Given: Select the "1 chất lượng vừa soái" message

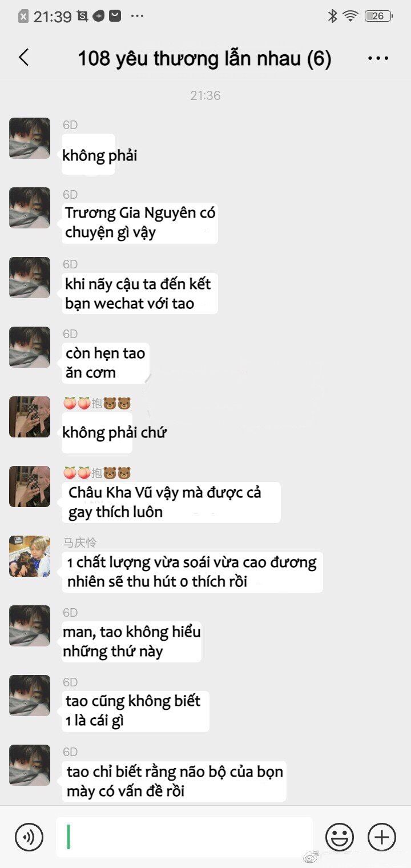Looking at the screenshot, I should pyautogui.click(x=192, y=572).
